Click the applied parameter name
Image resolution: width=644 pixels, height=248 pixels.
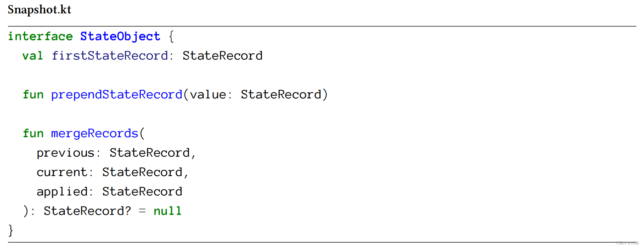(x=62, y=191)
